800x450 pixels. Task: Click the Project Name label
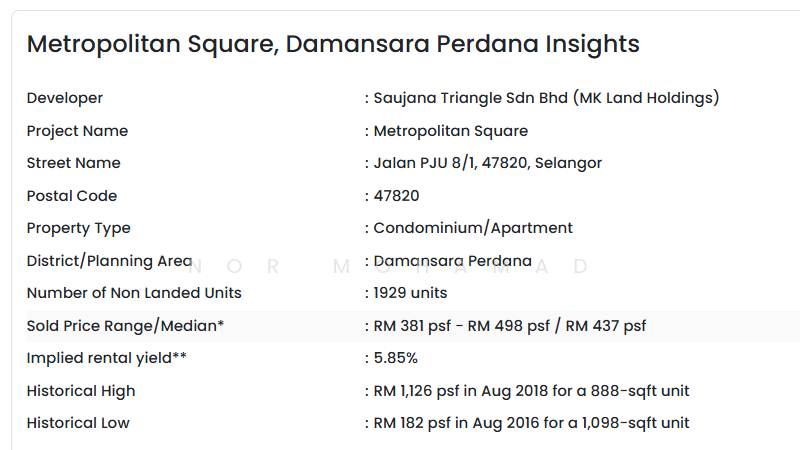(x=77, y=131)
